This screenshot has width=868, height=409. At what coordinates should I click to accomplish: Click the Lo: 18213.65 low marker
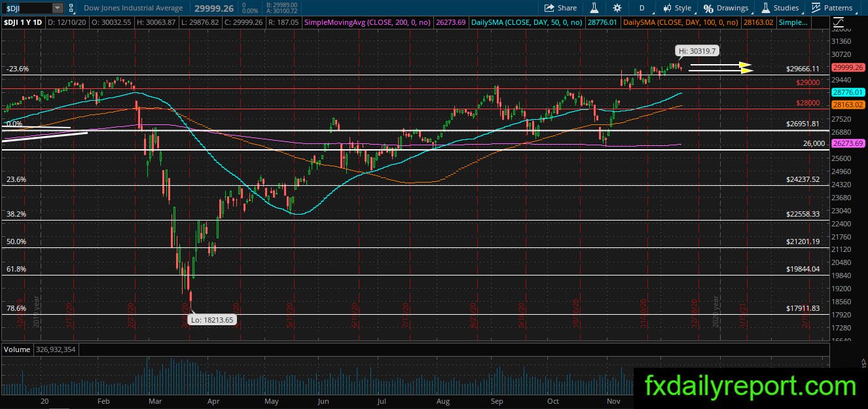[212, 320]
